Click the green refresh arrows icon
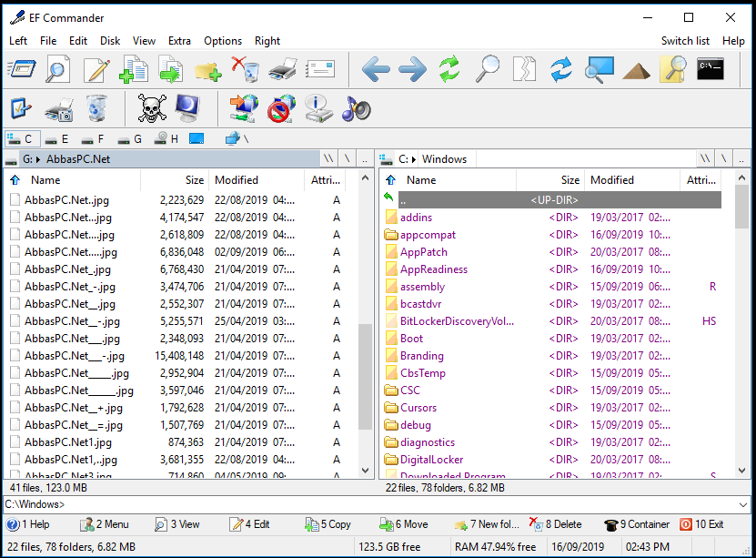 [x=449, y=69]
